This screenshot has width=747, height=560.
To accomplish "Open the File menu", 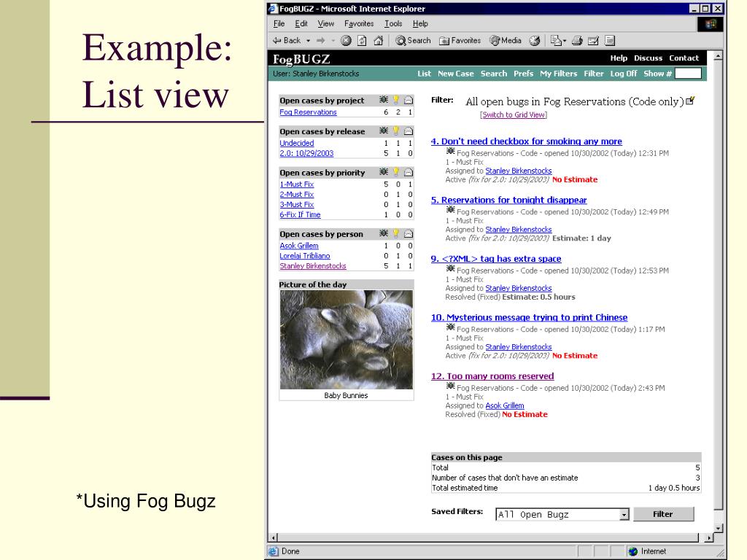I will pos(279,23).
